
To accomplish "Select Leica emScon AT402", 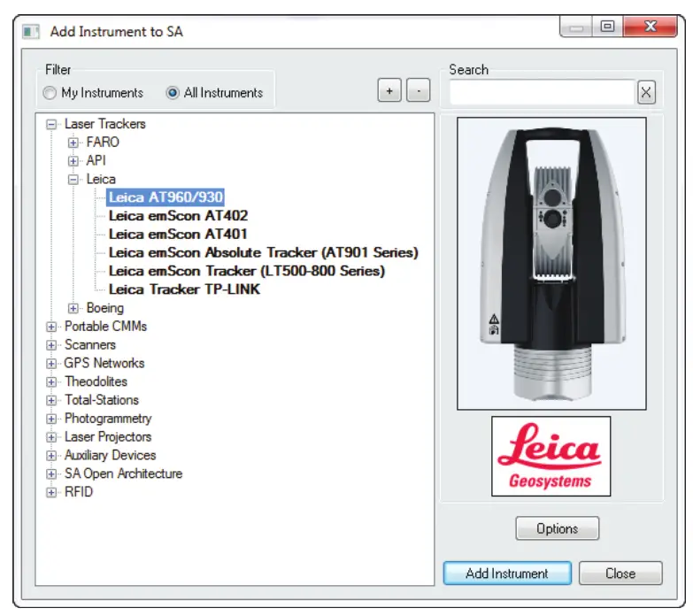I will point(178,216).
